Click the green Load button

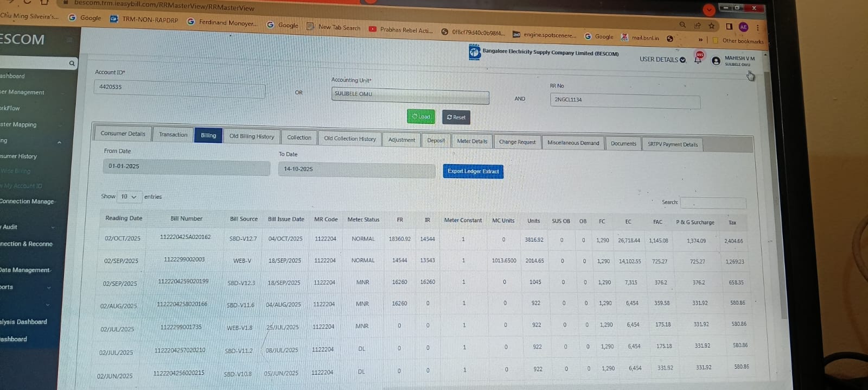click(x=422, y=116)
